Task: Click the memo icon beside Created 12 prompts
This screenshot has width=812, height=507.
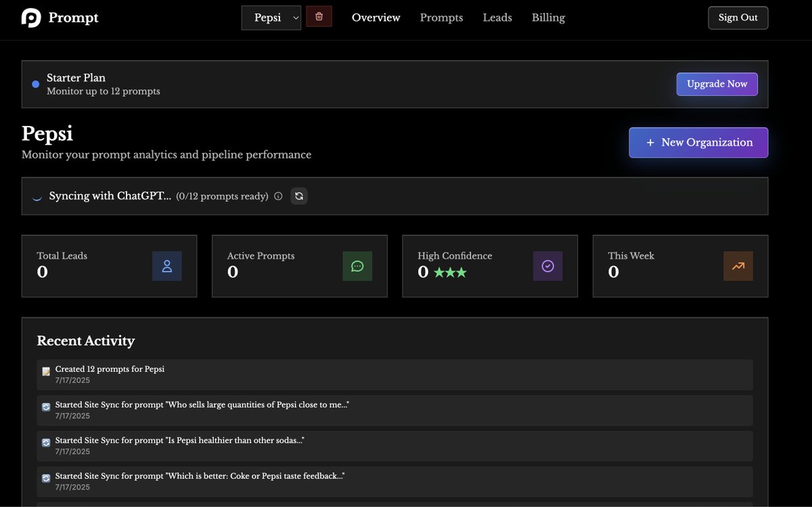Action: 46,371
